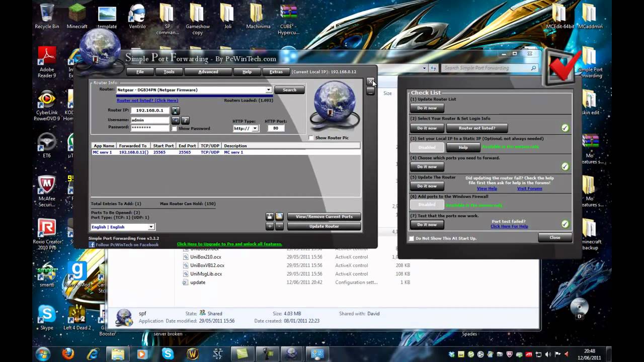Open the Ventrilo desktop icon

tap(137, 17)
